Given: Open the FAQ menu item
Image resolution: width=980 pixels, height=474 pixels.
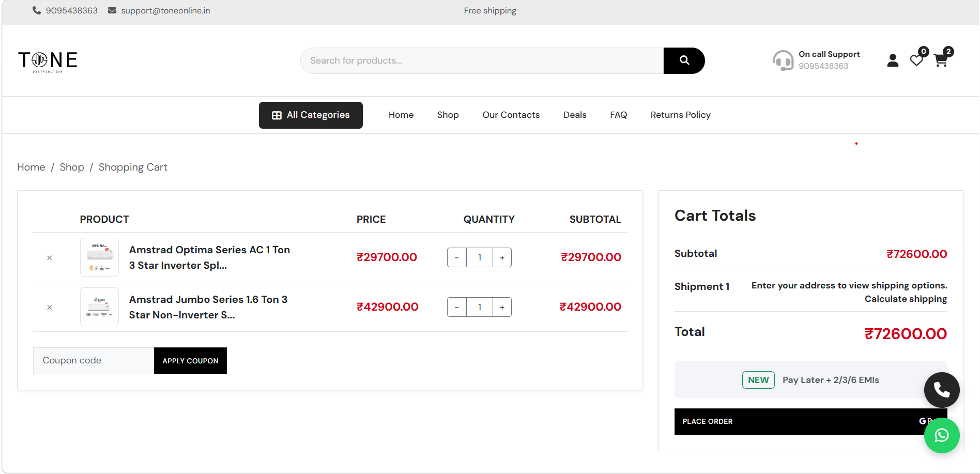Looking at the screenshot, I should 618,115.
